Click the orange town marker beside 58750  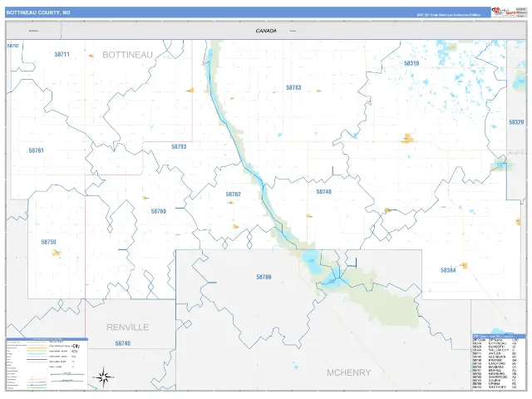point(56,253)
